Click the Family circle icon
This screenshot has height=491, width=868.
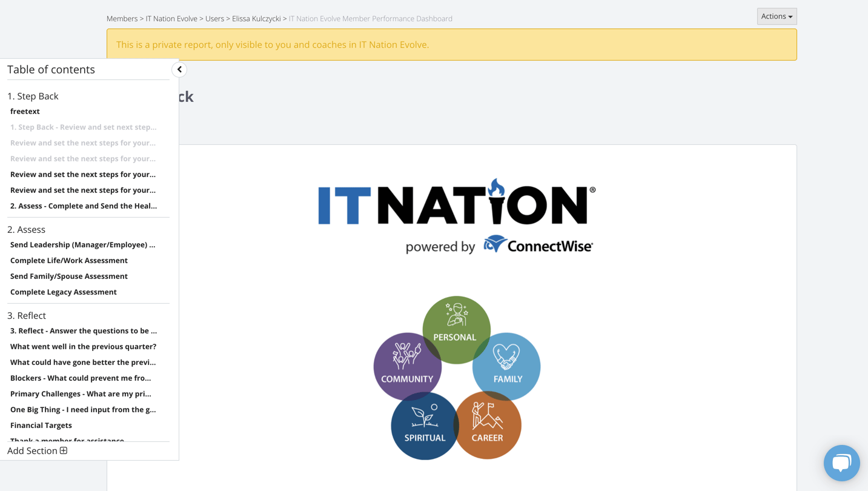point(508,366)
